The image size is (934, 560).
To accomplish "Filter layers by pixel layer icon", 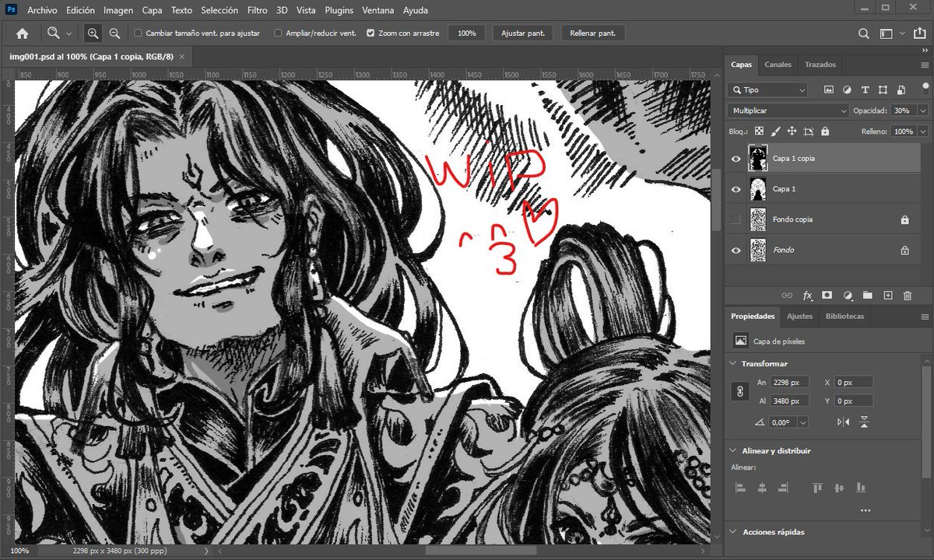I will coord(829,90).
